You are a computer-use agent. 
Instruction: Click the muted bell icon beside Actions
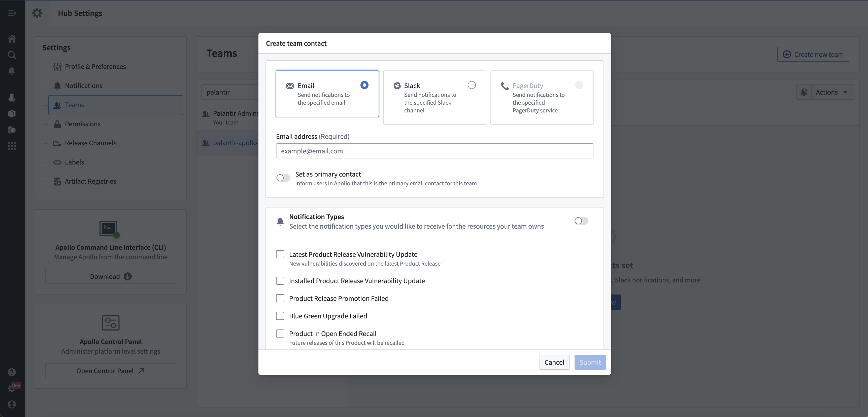point(804,92)
